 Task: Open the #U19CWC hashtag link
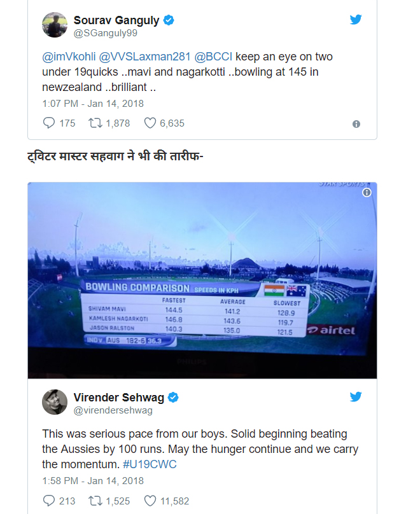[150, 464]
